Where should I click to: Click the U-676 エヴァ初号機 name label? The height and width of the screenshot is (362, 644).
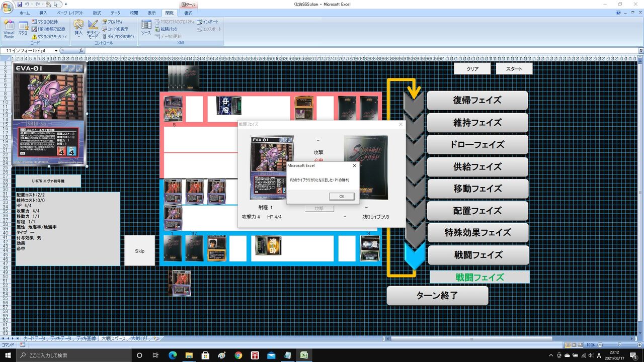click(48, 181)
